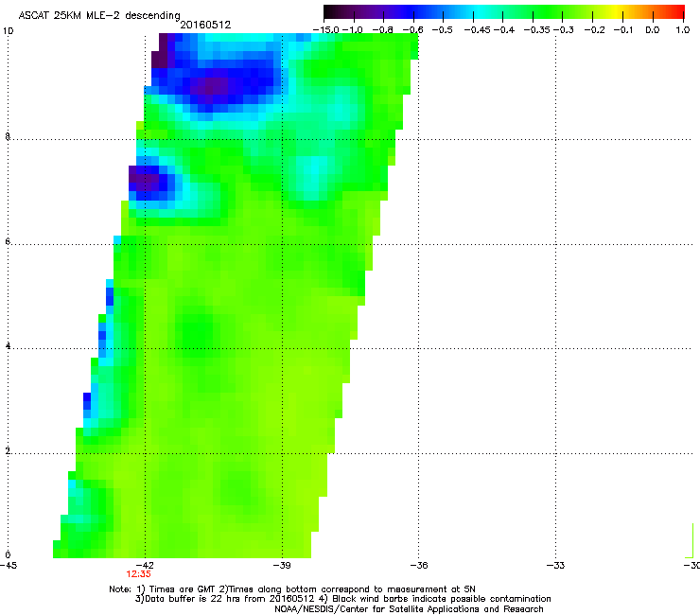Select colorbar label -0.45

click(478, 30)
